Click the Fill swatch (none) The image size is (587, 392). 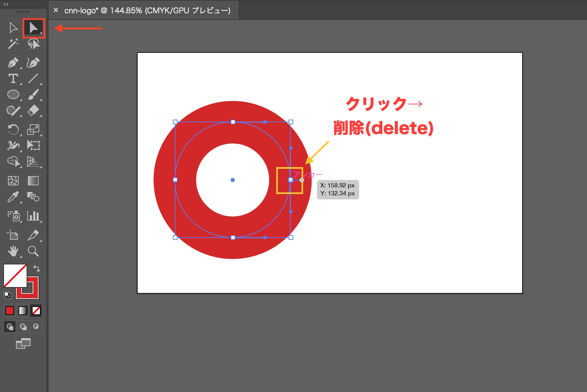point(15,276)
